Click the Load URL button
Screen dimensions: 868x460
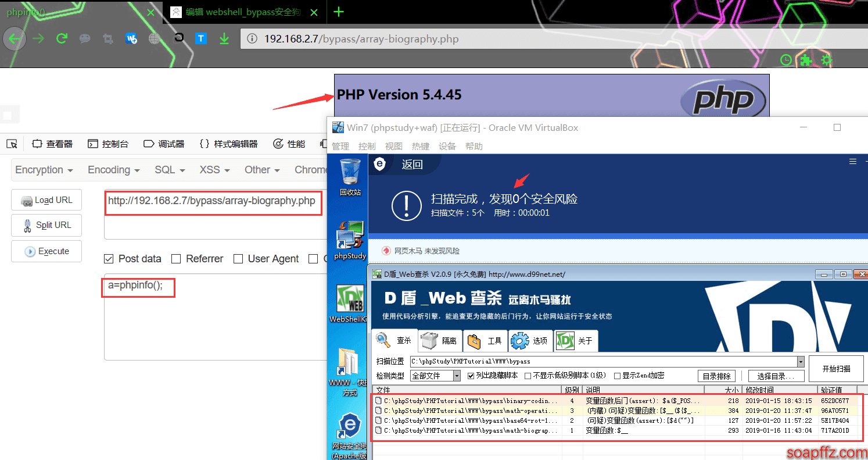click(46, 200)
